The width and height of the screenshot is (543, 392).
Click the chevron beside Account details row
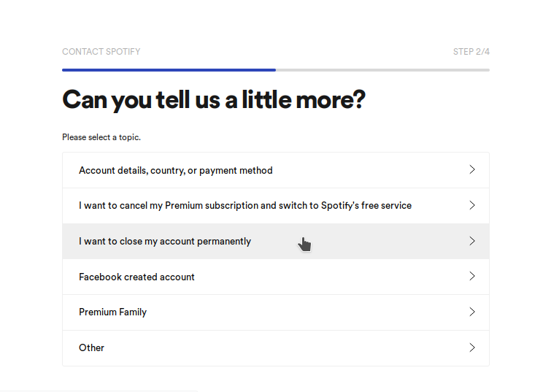pos(472,169)
